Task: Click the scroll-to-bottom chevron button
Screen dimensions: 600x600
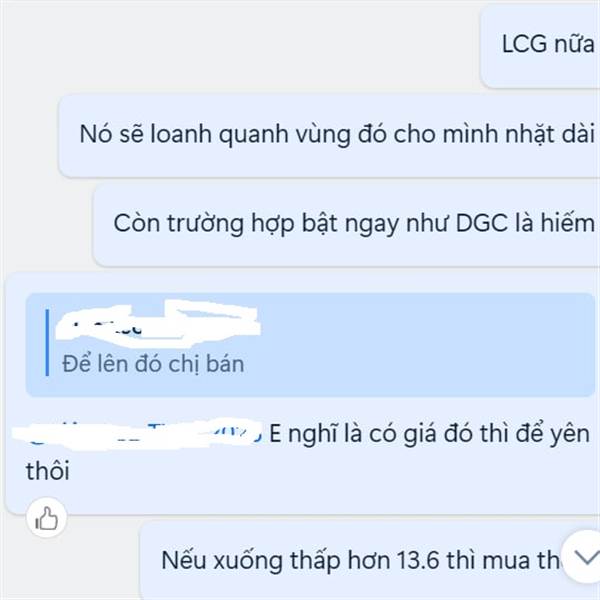Action: pos(584,557)
